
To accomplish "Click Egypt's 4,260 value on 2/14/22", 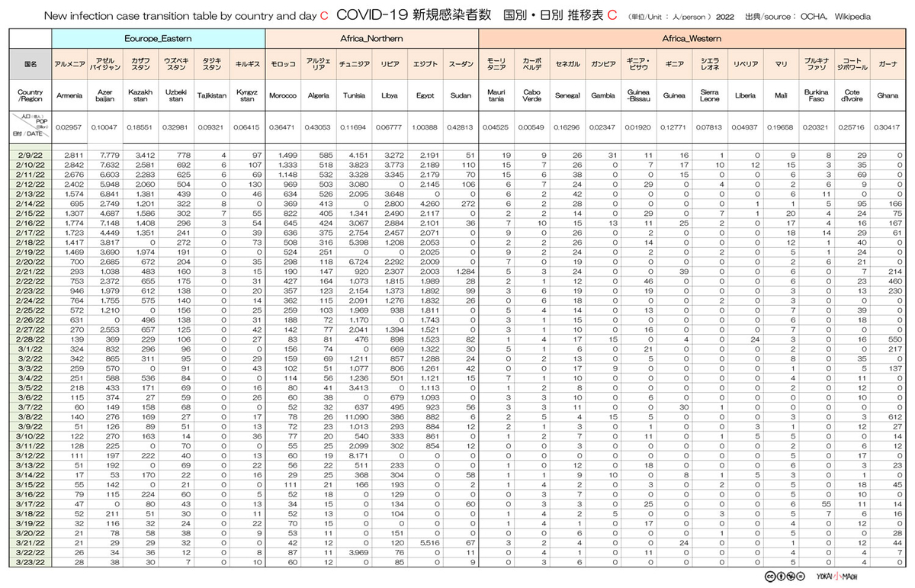I will tap(429, 204).
